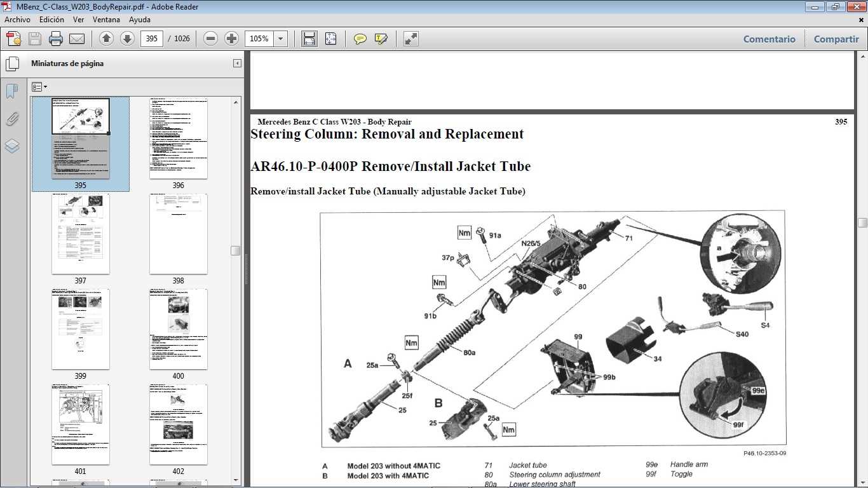Open the zoom level dropdown arrow

click(281, 39)
